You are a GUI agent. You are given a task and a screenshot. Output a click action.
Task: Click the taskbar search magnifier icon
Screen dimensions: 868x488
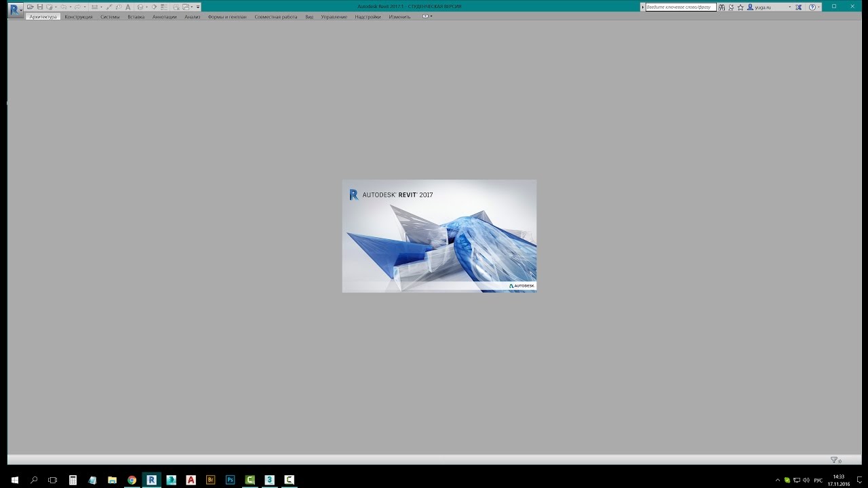point(34,480)
